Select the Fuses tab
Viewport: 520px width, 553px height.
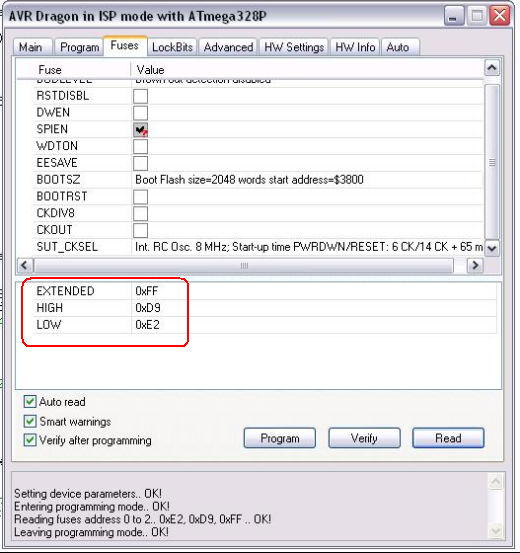click(x=125, y=45)
